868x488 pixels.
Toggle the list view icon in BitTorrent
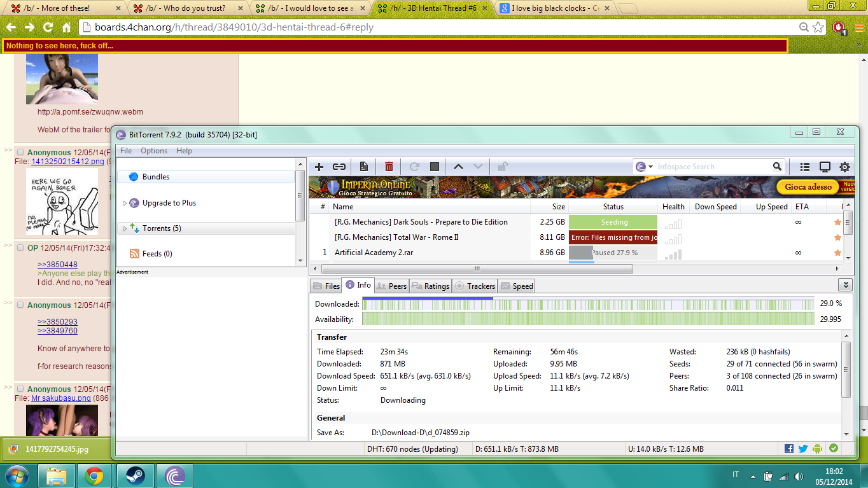tap(805, 167)
